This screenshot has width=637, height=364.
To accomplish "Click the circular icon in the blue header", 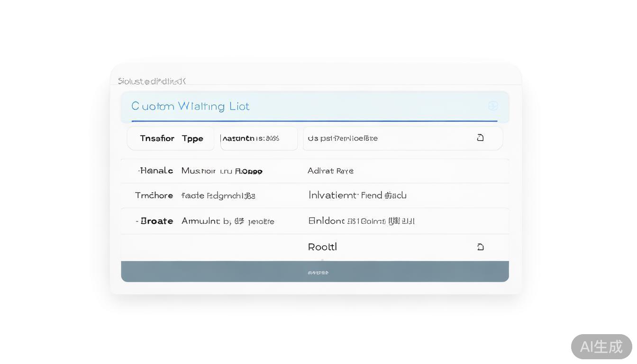I will (x=493, y=106).
